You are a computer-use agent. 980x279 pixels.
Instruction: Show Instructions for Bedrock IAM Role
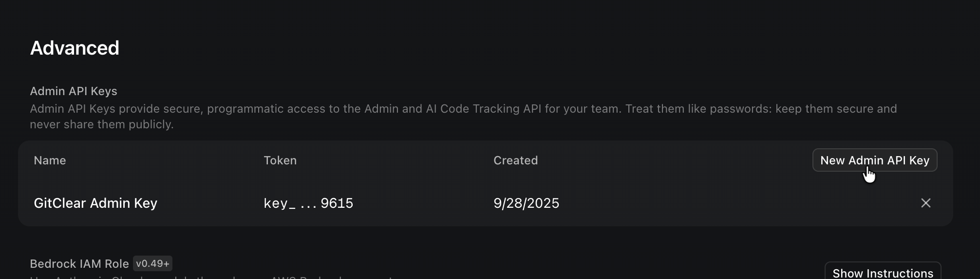click(x=883, y=272)
